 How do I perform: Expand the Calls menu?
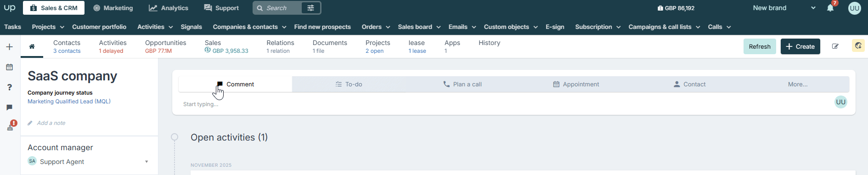tap(719, 27)
